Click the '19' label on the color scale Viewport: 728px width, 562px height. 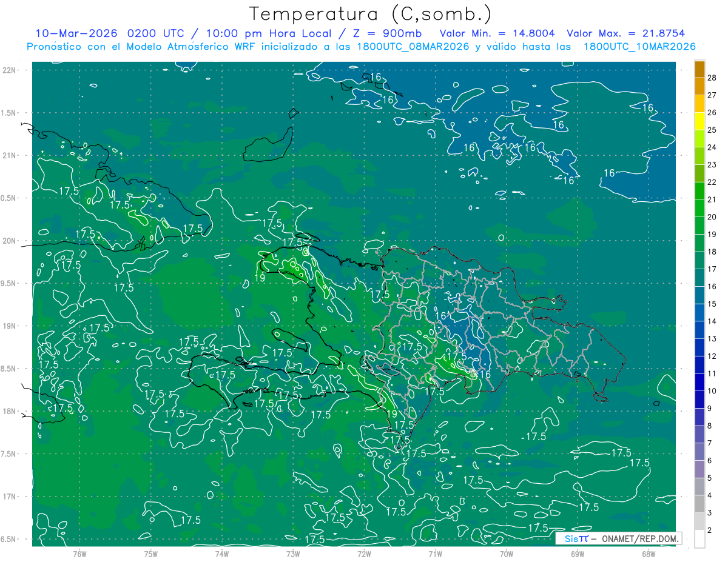click(712, 234)
